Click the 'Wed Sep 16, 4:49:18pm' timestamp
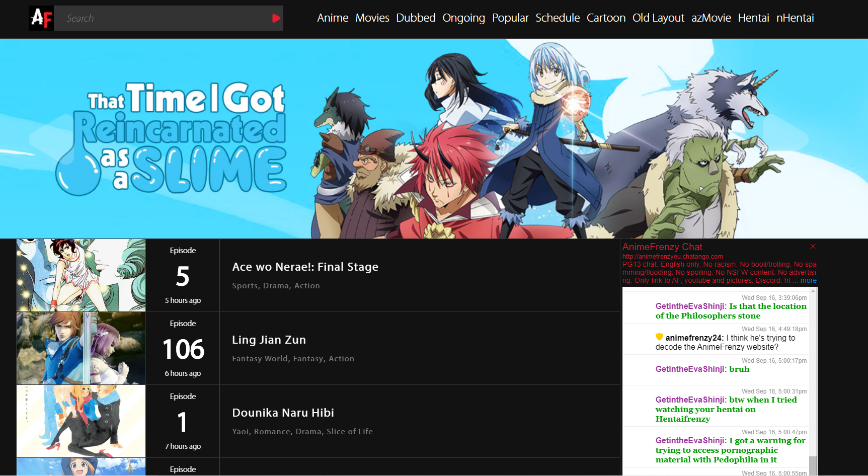The image size is (868, 476). pyautogui.click(x=774, y=329)
